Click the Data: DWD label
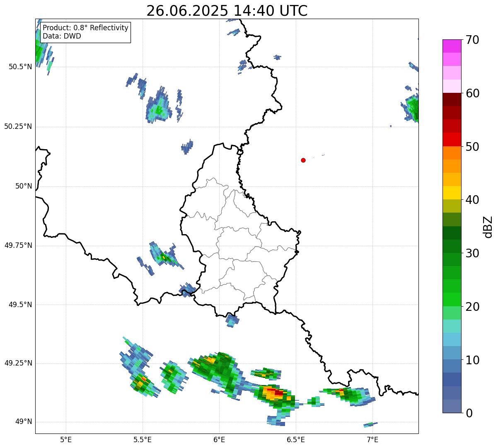The height and width of the screenshot is (448, 498). pos(62,36)
